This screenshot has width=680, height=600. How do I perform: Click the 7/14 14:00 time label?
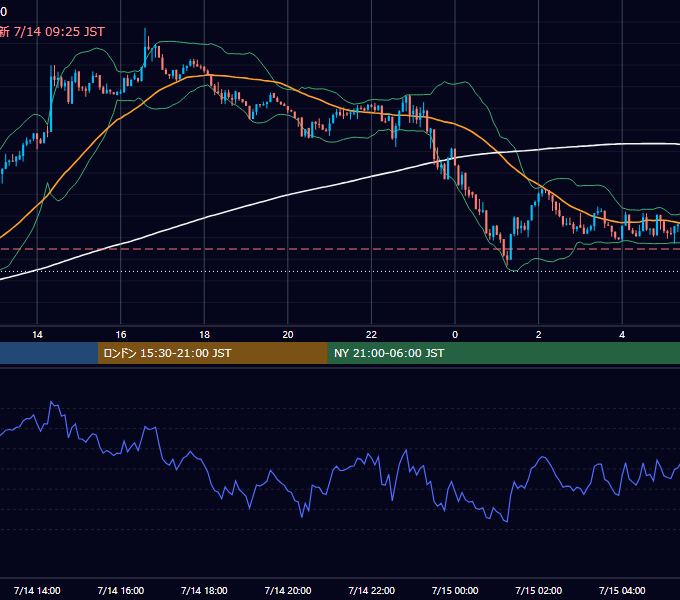click(x=37, y=590)
